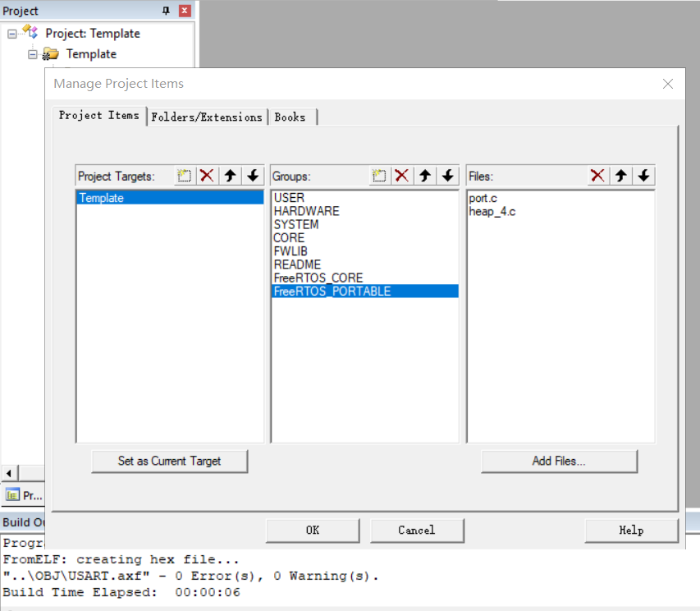
Task: Cancel the Manage Project Items dialog
Action: [417, 531]
